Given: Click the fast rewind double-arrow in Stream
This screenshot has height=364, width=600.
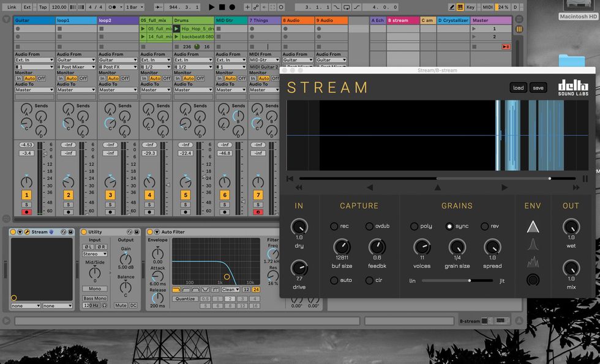Looking at the screenshot, I should (x=299, y=187).
